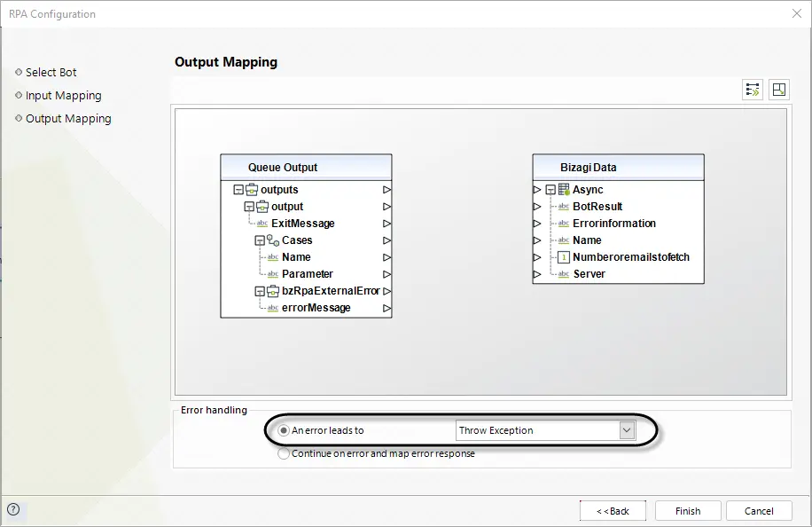Click the input connector arrow beside Errorinformation
Screen dimensions: 812x527
pyautogui.click(x=537, y=224)
